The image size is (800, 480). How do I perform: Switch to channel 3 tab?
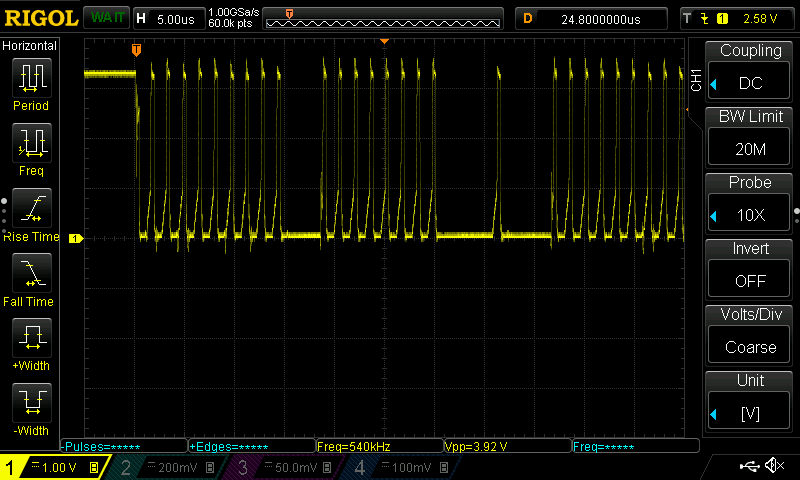click(281, 467)
